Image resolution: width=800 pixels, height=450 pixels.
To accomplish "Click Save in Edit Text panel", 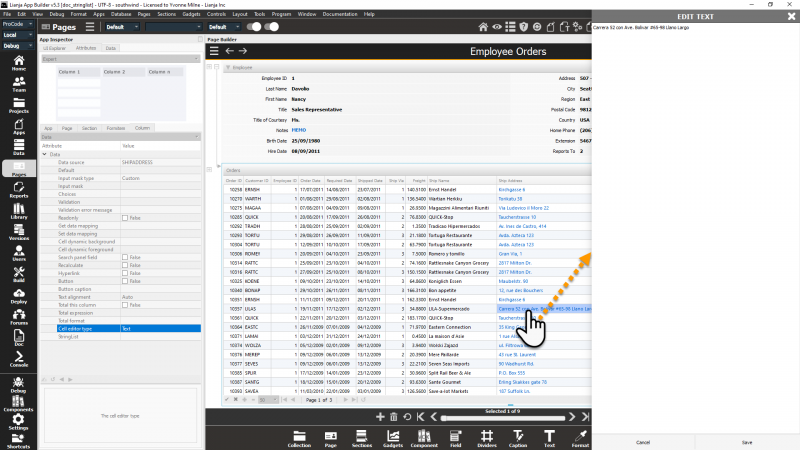I will [x=747, y=442].
